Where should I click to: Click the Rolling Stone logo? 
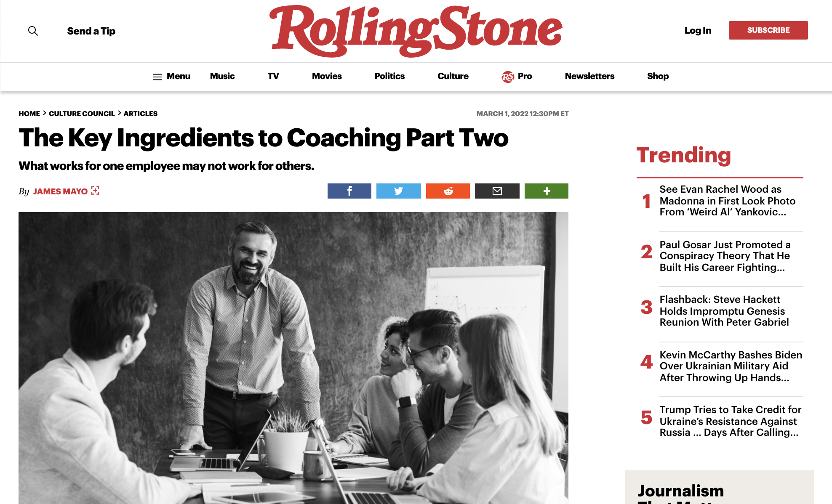(x=416, y=31)
